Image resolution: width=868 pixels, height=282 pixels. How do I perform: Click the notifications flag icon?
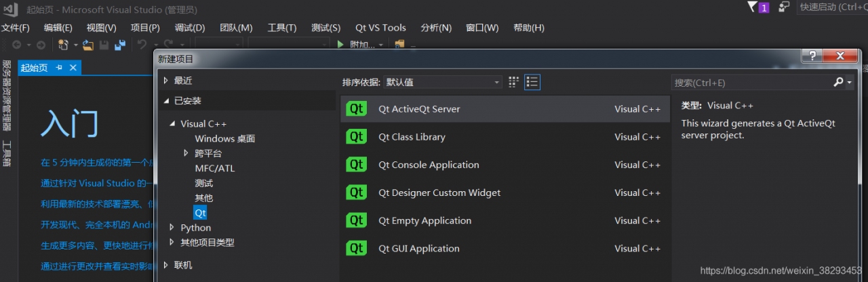(752, 7)
